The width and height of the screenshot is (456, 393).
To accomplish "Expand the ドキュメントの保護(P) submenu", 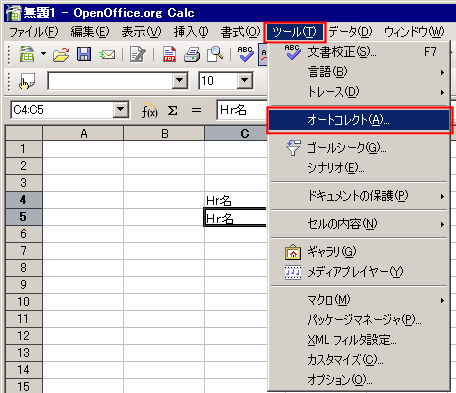I will pos(359,196).
